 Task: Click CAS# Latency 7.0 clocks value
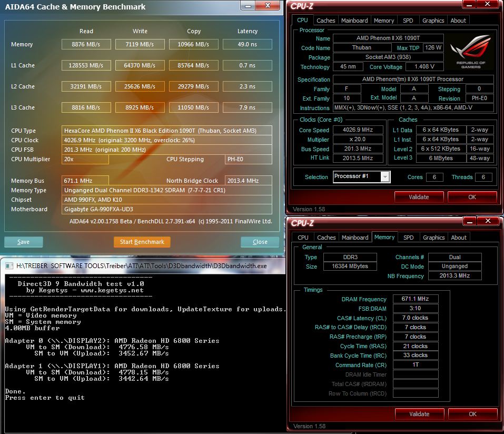(x=416, y=318)
